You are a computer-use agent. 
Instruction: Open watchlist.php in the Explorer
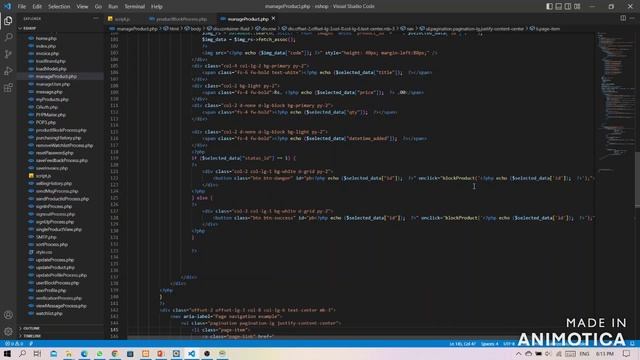[x=49, y=313]
